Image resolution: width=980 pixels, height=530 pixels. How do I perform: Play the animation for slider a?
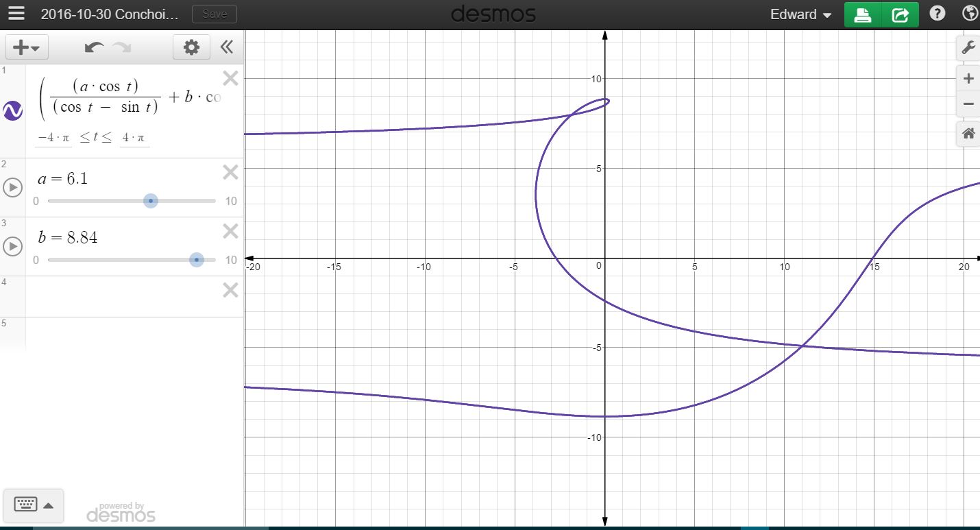click(13, 188)
